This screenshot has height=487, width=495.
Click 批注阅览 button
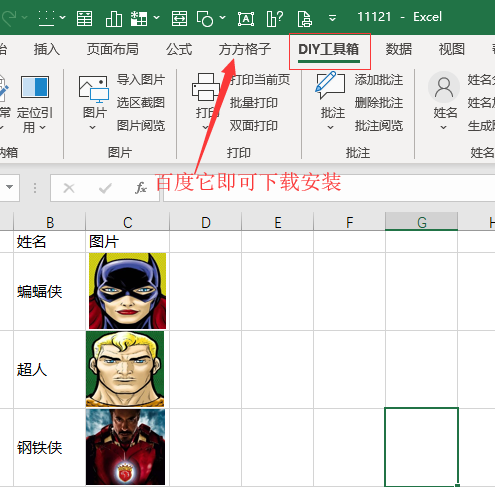click(x=379, y=126)
